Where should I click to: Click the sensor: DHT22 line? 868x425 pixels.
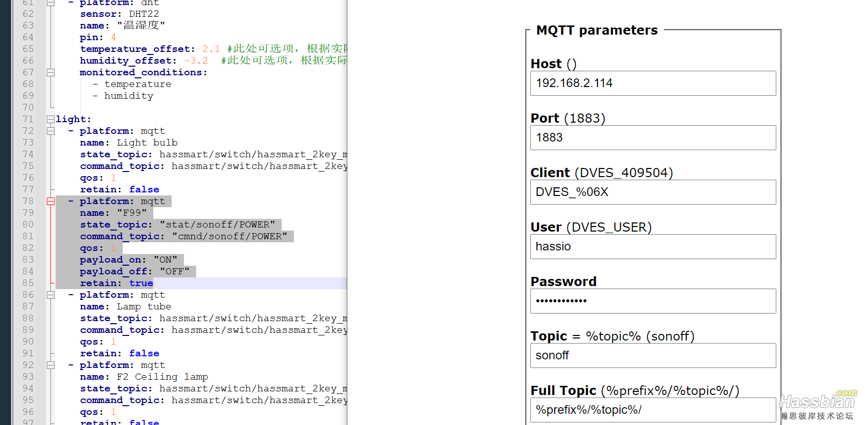coord(119,14)
